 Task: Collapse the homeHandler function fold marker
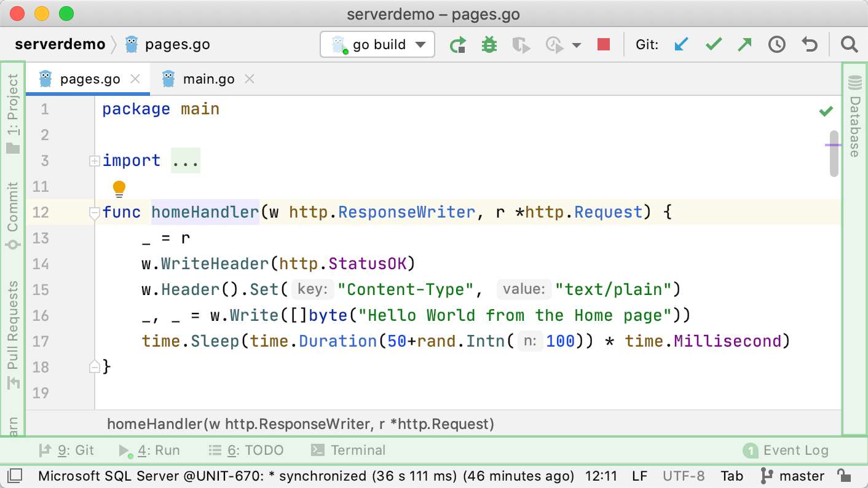coord(95,213)
